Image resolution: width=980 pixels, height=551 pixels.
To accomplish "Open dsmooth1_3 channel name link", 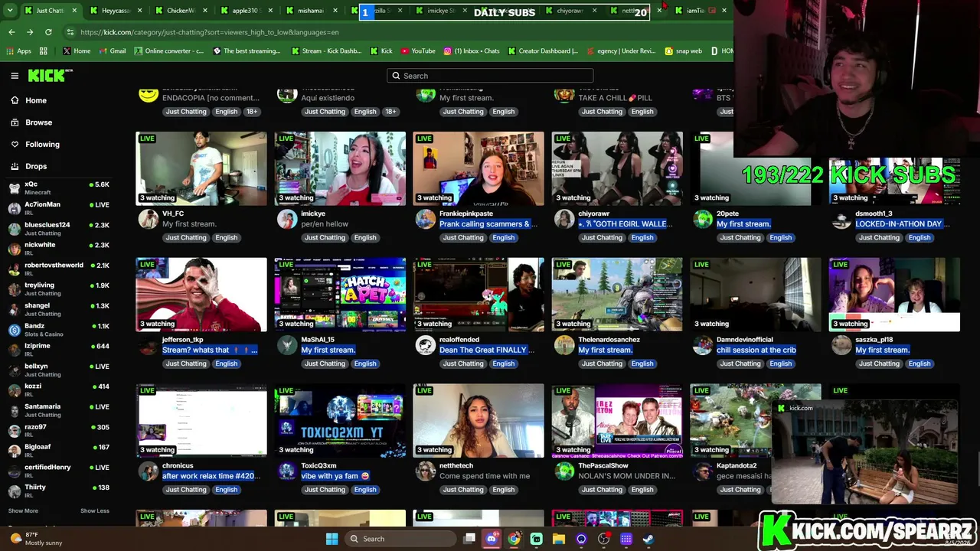I will [874, 214].
